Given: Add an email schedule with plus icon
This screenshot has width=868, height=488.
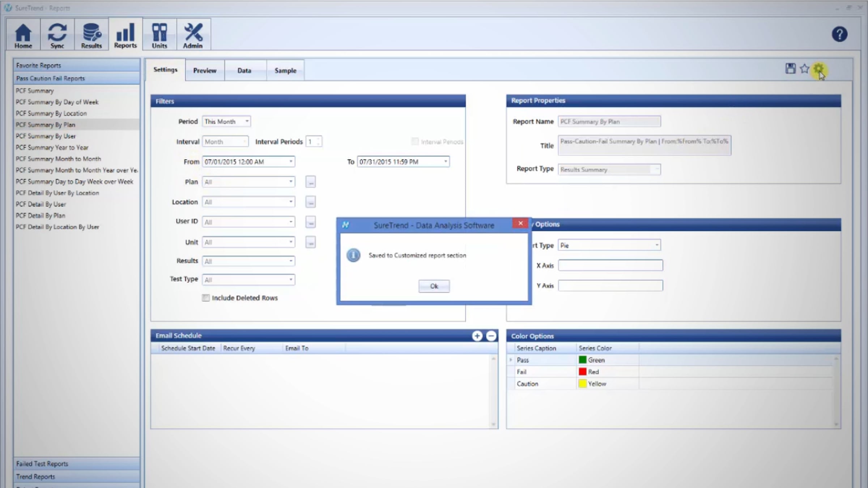Looking at the screenshot, I should tap(477, 336).
